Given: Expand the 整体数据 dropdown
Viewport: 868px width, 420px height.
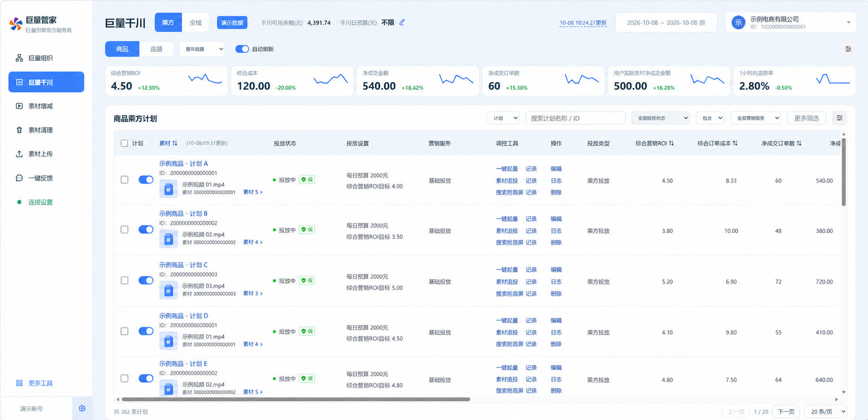Looking at the screenshot, I should (x=202, y=49).
